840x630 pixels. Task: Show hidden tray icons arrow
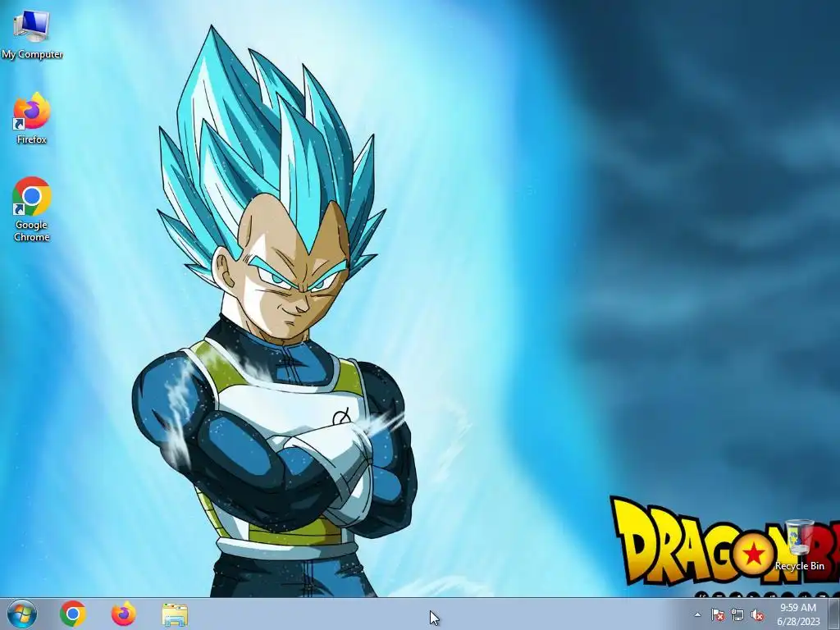(697, 614)
